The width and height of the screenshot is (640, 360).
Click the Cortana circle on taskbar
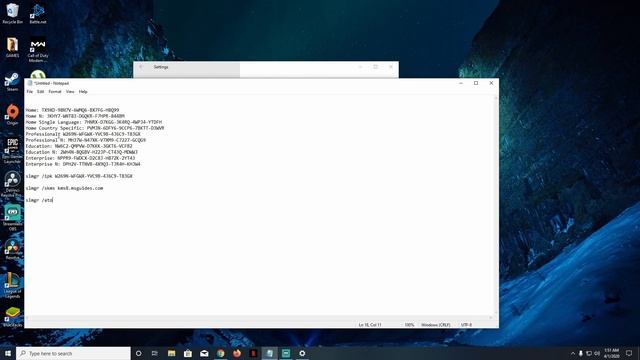click(138, 353)
